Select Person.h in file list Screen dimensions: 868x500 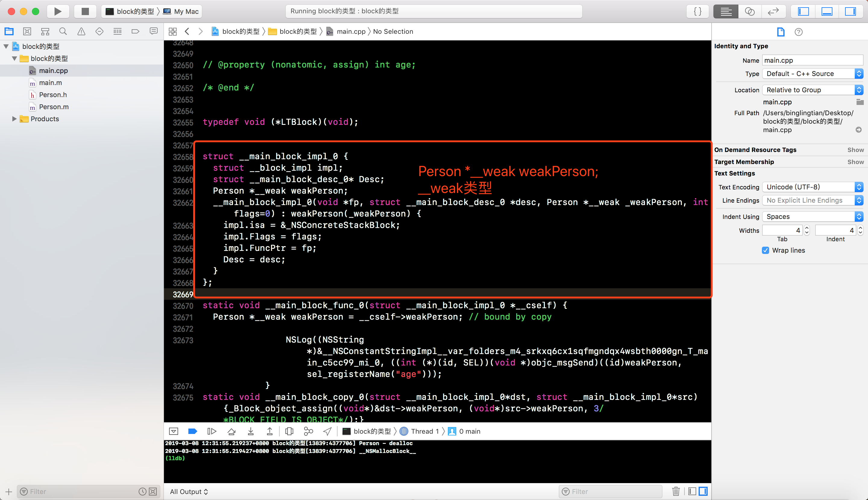tap(52, 95)
